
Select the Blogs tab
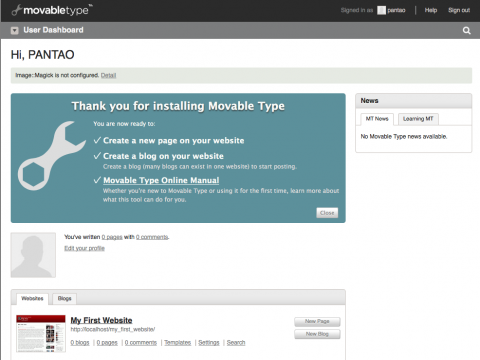pyautogui.click(x=64, y=298)
